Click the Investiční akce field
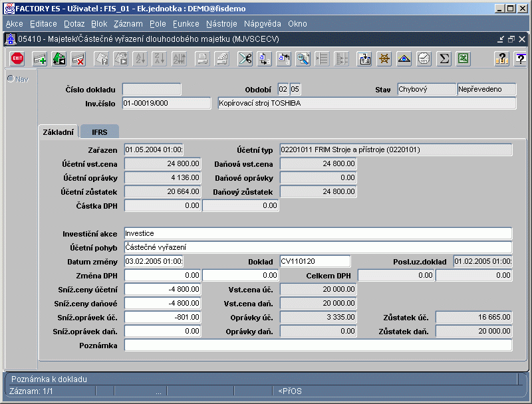This screenshot has height=404, width=532. click(318, 234)
